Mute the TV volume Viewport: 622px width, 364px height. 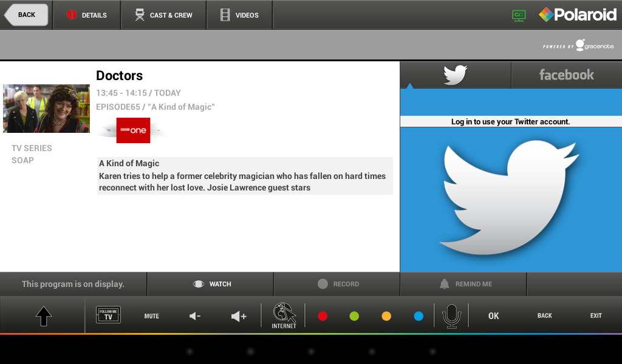click(151, 316)
